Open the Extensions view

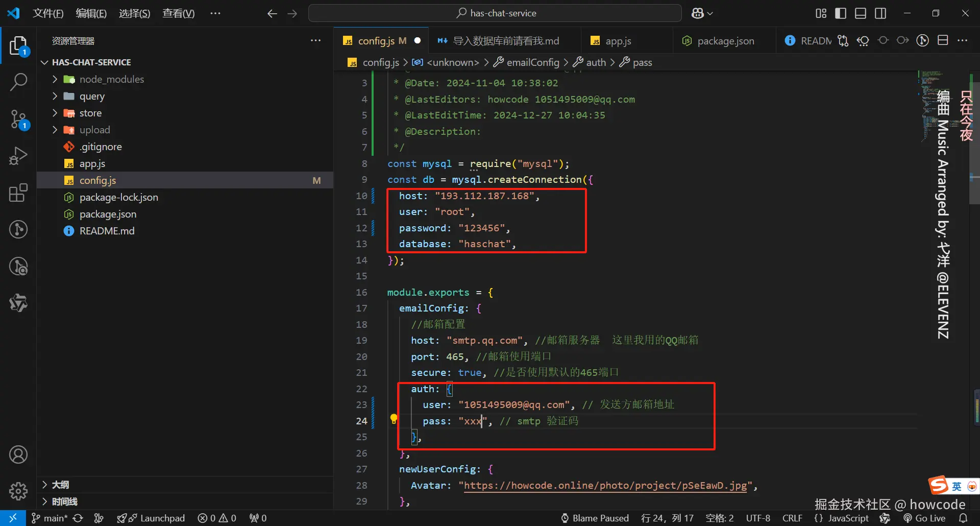(x=18, y=193)
